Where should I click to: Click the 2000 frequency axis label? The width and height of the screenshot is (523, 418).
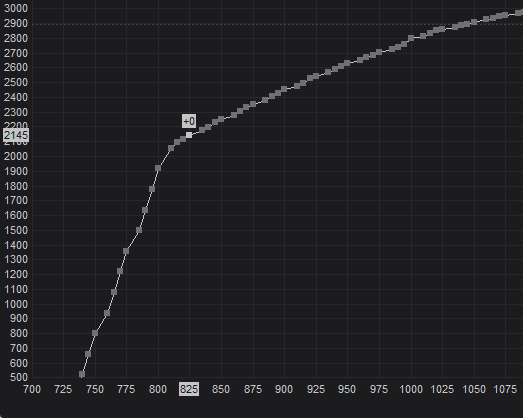point(16,156)
